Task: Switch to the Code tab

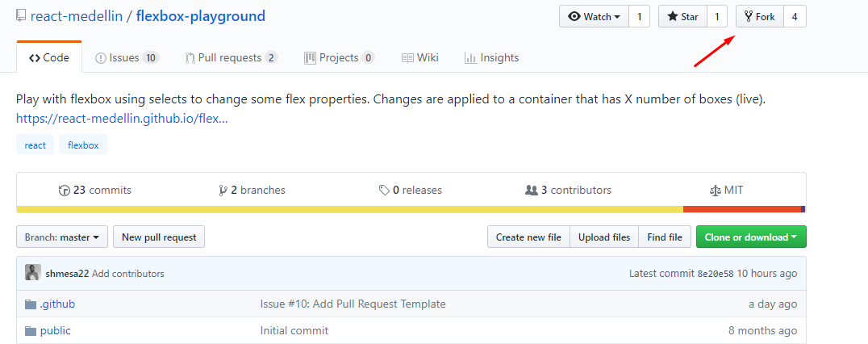Action: 49,57
